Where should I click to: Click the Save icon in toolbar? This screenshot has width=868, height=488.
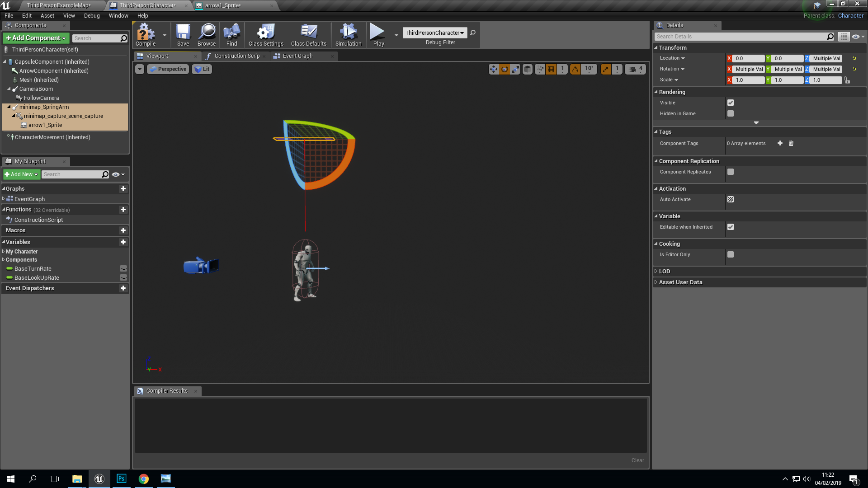pyautogui.click(x=183, y=35)
